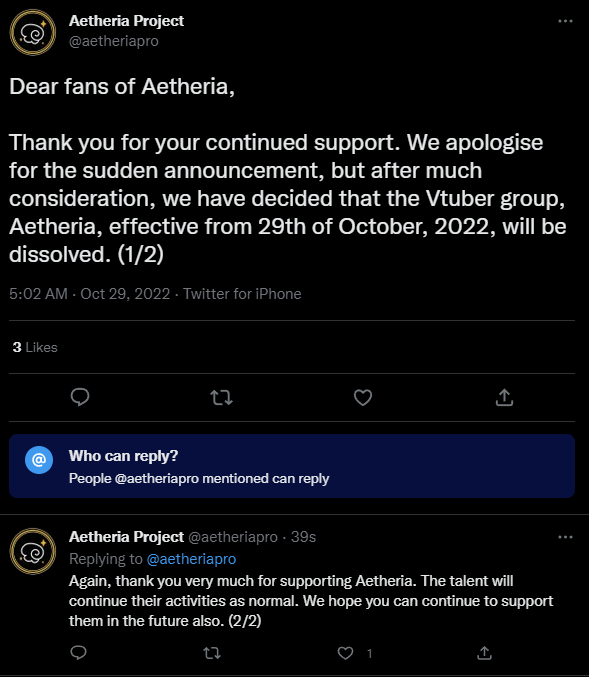
Task: Open the reply tweet's profile avatar
Action: point(33,551)
